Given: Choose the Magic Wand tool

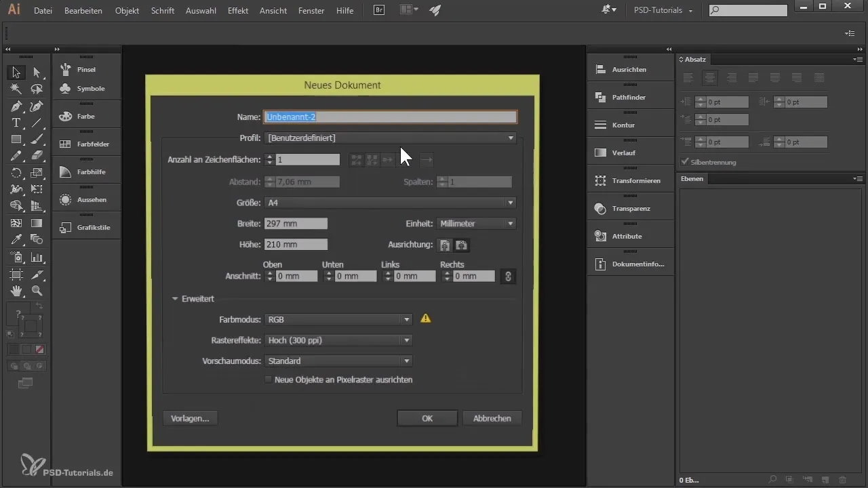Looking at the screenshot, I should pyautogui.click(x=16, y=89).
